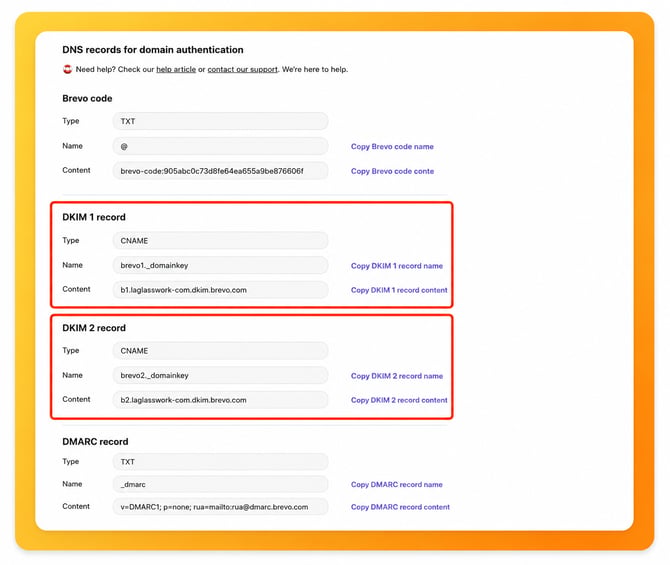This screenshot has width=670, height=565.
Task: Select DKIM 1 Type field CNAME
Action: point(220,241)
